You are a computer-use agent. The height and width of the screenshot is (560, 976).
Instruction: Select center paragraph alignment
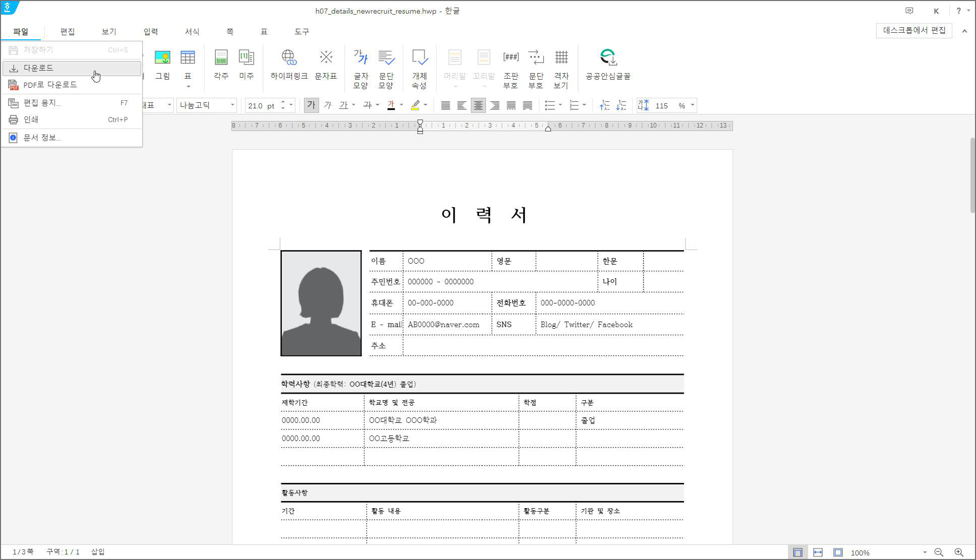tap(478, 105)
